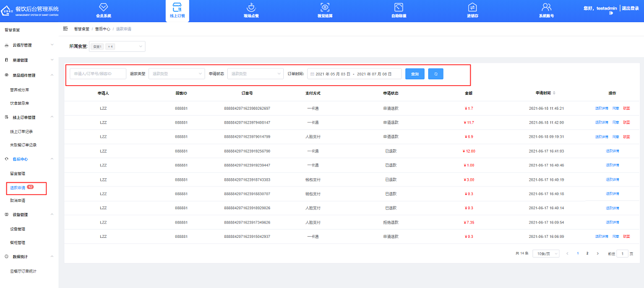Click the blue refresh icon button

tap(435, 74)
